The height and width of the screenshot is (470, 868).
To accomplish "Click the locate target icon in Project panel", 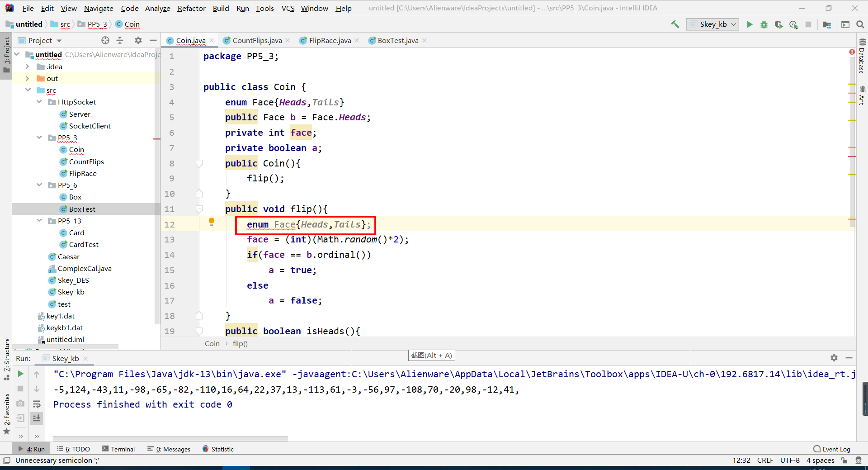I will point(105,40).
